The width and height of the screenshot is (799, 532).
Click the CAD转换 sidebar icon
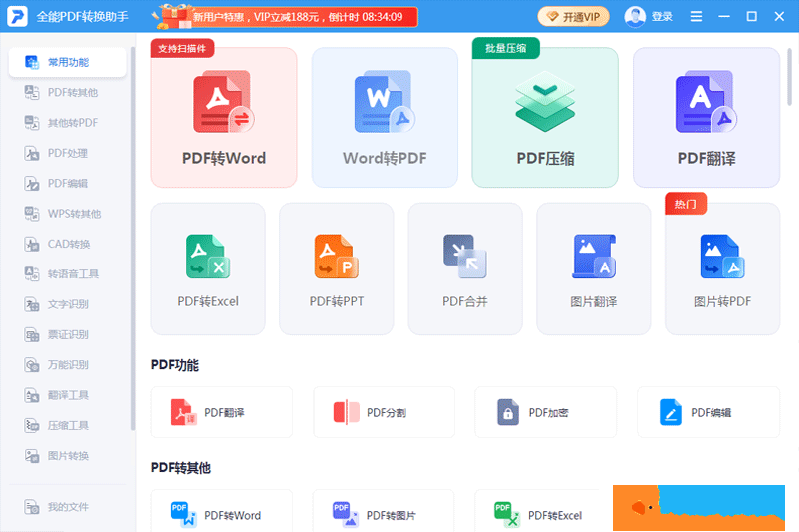pos(32,244)
